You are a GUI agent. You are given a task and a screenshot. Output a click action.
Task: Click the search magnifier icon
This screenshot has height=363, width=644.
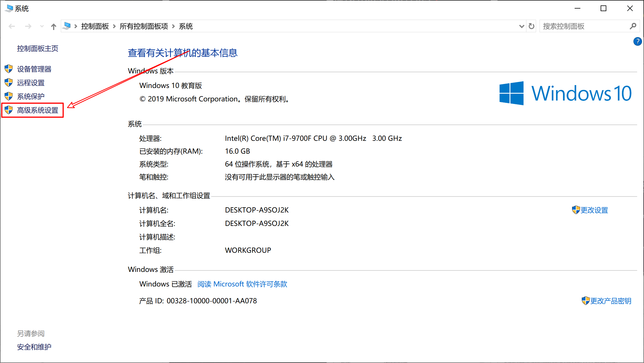(633, 26)
